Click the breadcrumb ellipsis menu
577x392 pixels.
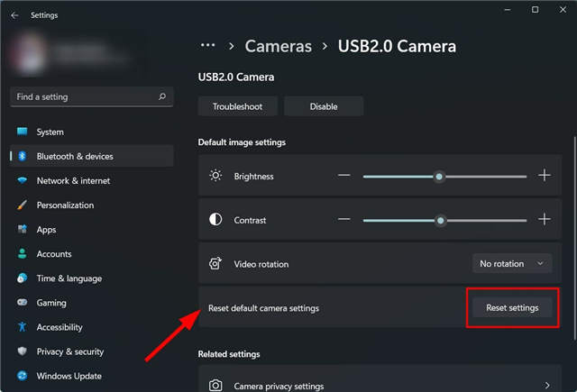(x=208, y=45)
